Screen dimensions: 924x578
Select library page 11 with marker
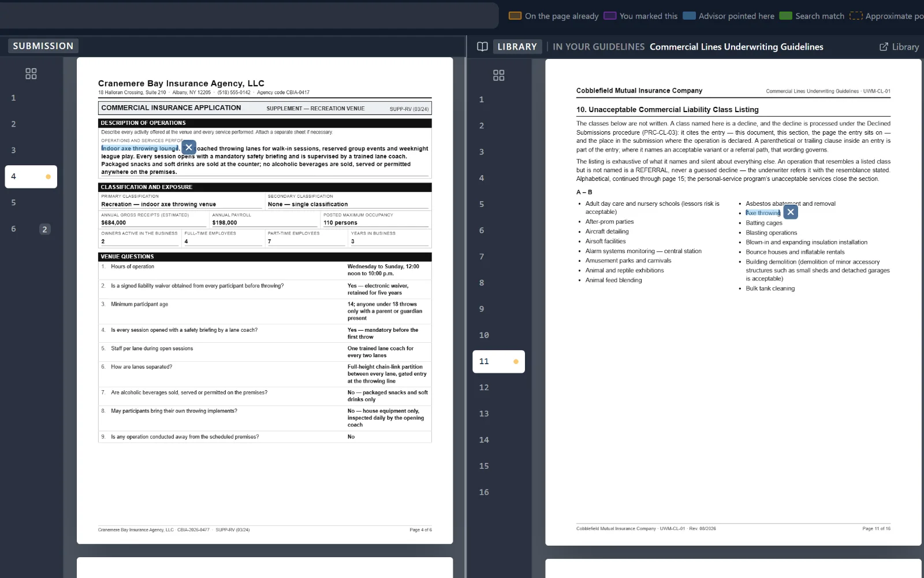(x=499, y=361)
